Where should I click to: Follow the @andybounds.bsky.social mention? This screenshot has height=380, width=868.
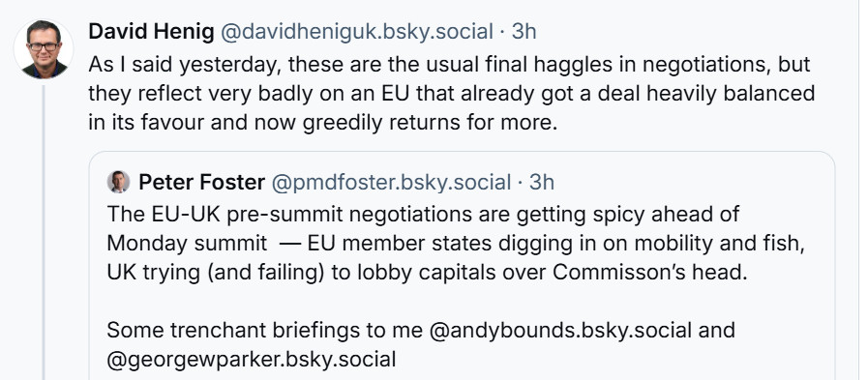(x=560, y=331)
